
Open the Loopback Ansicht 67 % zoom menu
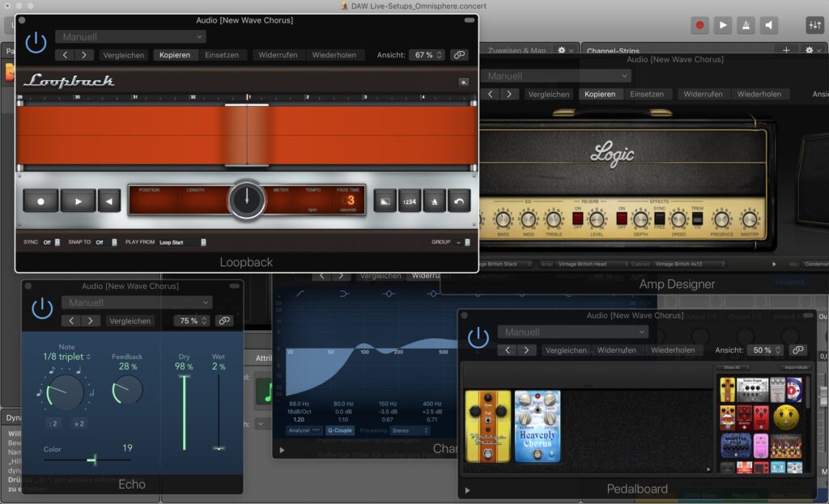click(427, 55)
